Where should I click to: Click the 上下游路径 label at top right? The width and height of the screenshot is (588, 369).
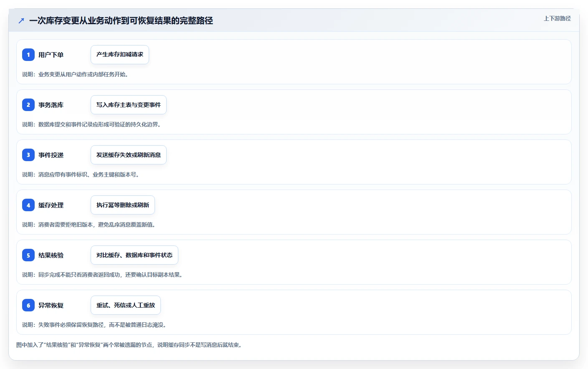(557, 18)
